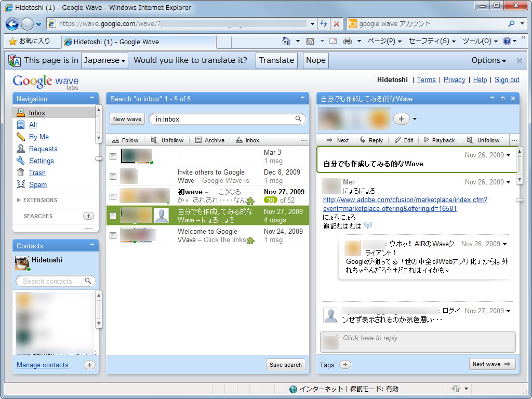Open the Japanese language dropdown in the translate bar

pos(104,60)
